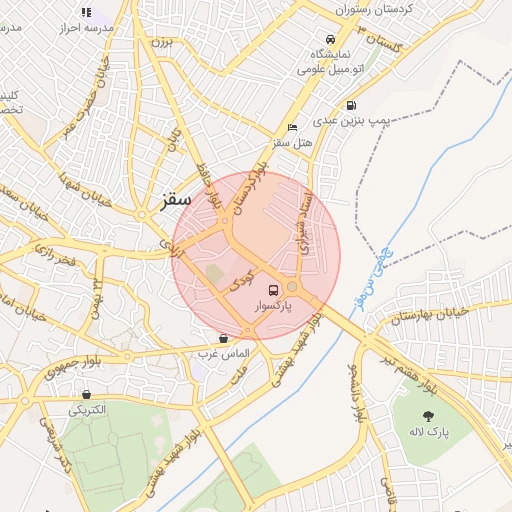Select the بلوار هفتم تیر road label
Screen dimensions: 512x512
click(409, 374)
